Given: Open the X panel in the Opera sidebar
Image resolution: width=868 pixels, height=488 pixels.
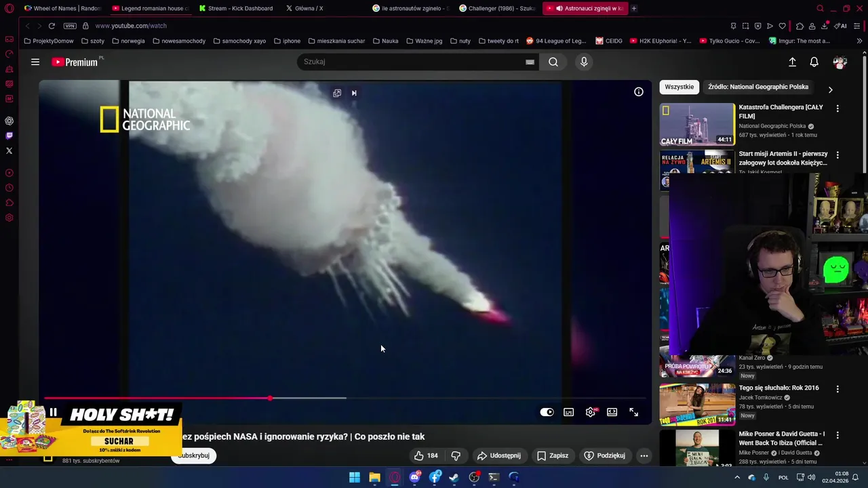Looking at the screenshot, I should click(9, 150).
